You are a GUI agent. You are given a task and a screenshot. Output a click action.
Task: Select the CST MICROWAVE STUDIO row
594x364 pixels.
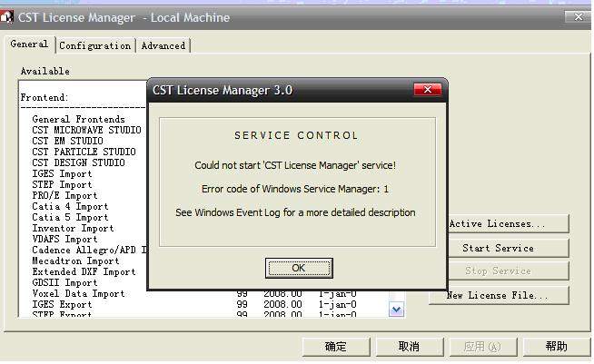pos(87,130)
